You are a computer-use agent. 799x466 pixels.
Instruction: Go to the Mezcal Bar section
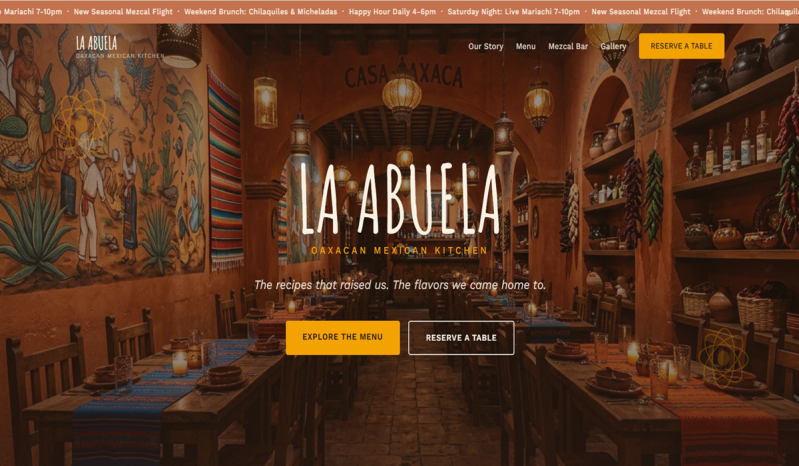(568, 46)
